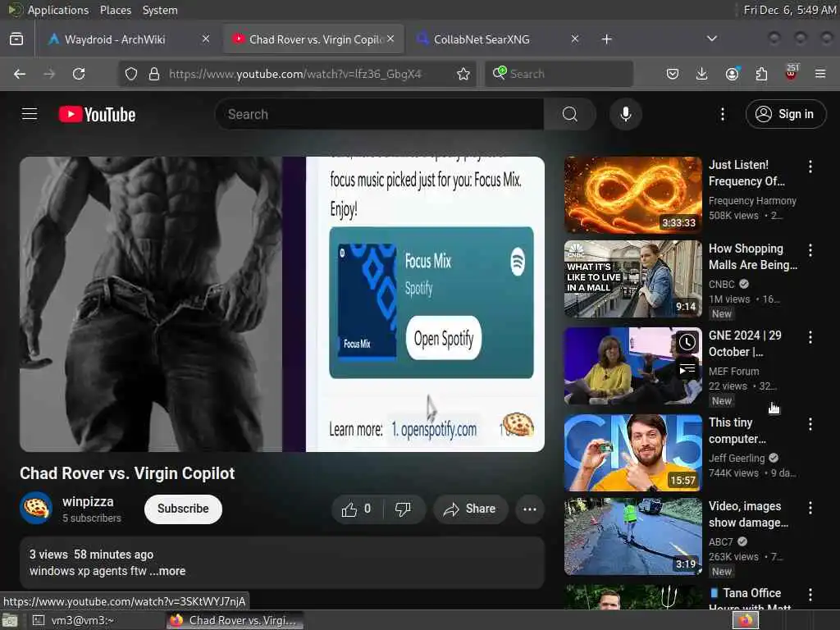This screenshot has height=630, width=840.
Task: Click the main video player
Action: pos(282,304)
